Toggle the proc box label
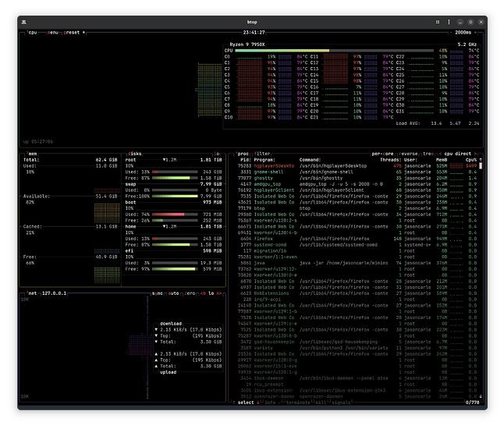Viewport: 504px width, 429px height. click(242, 154)
